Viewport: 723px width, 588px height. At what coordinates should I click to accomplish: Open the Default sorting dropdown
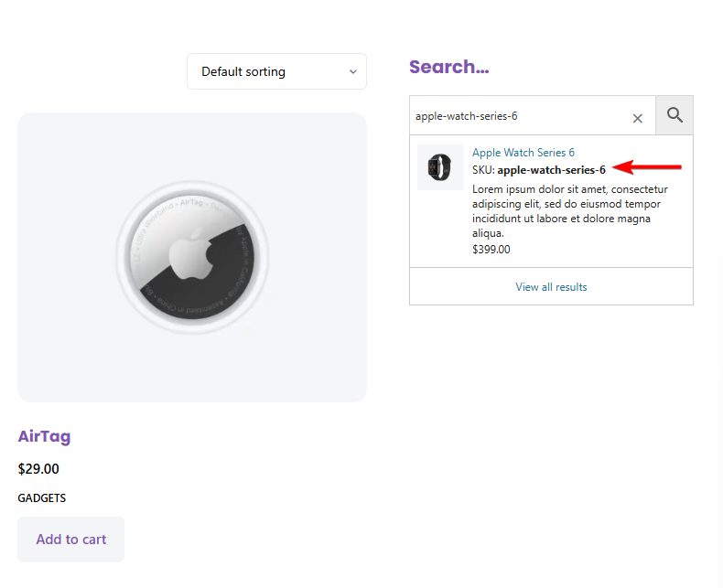click(275, 71)
